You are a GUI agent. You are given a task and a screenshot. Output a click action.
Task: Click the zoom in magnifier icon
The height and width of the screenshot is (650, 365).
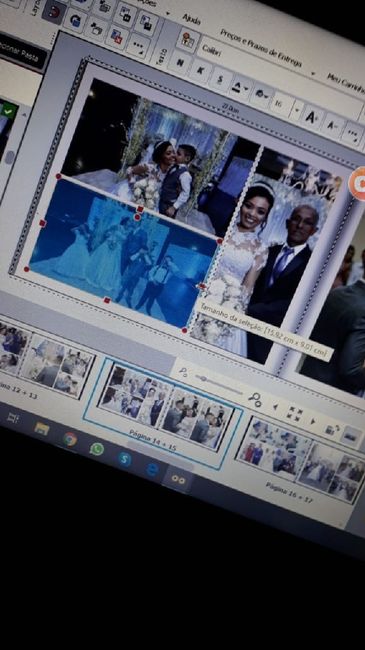tap(255, 400)
